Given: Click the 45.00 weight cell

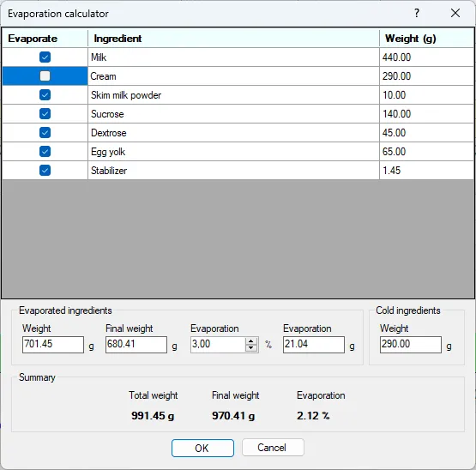Looking at the screenshot, I should tap(426, 132).
